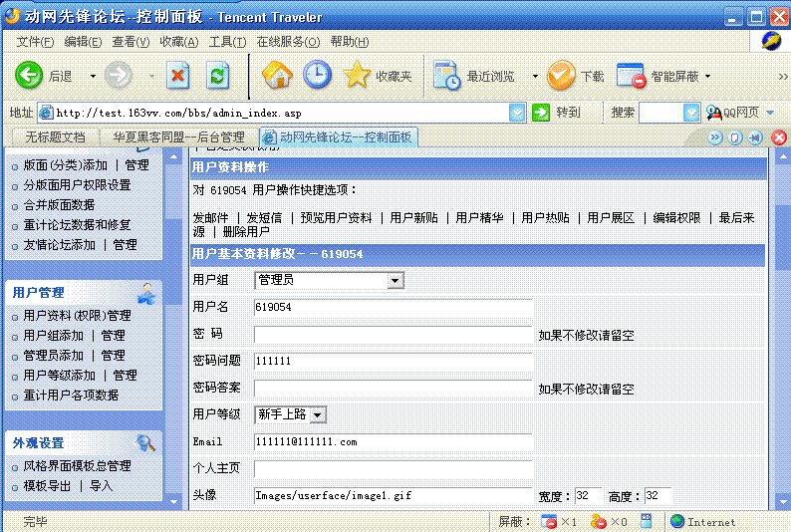
Task: Open the 用户组 管理员 dropdown
Action: (x=395, y=280)
